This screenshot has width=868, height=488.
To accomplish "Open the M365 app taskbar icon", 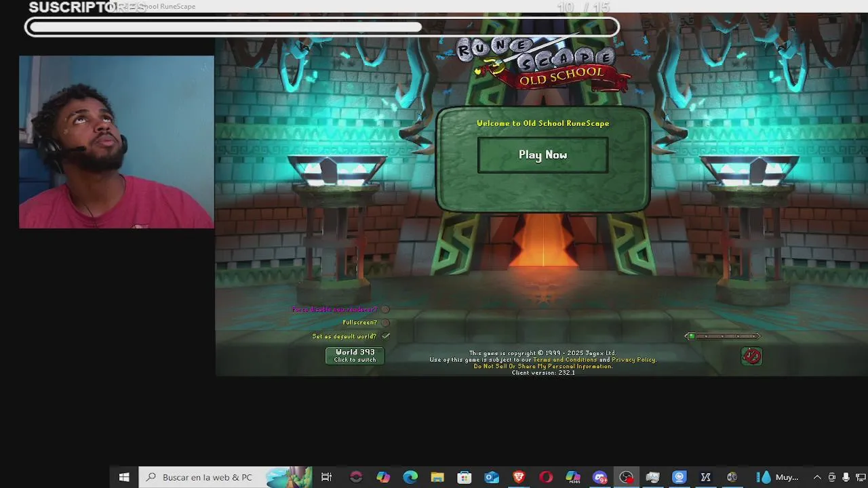I will coord(573,477).
